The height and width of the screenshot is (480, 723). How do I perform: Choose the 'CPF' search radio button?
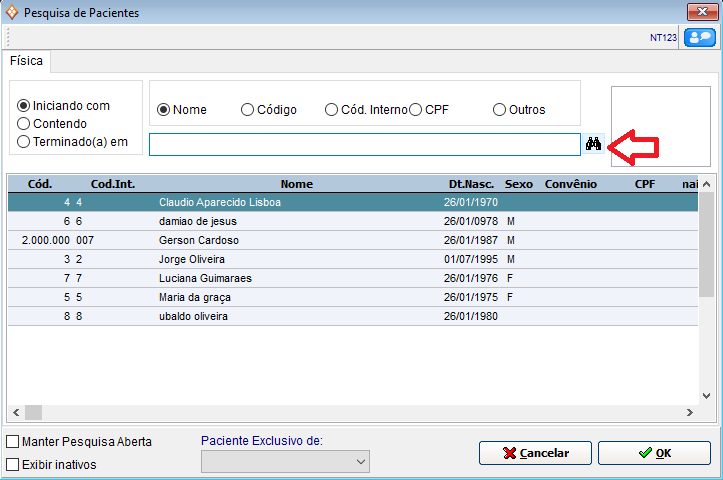415,110
